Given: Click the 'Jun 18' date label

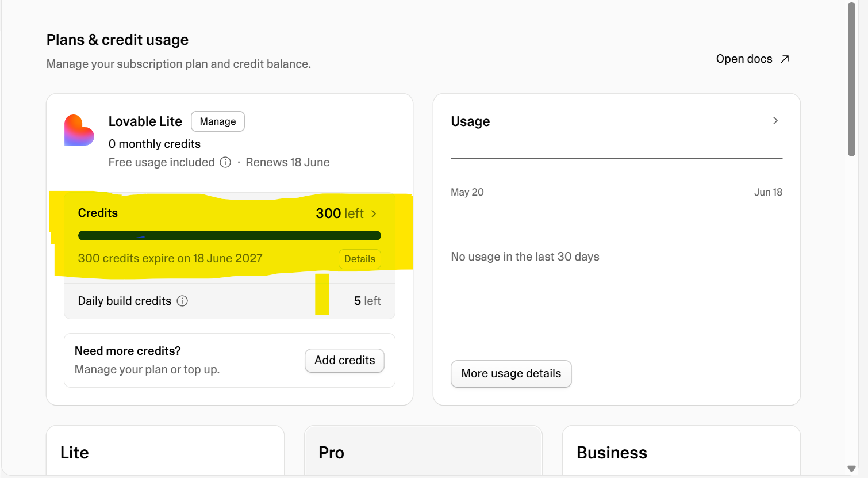Looking at the screenshot, I should [x=768, y=192].
